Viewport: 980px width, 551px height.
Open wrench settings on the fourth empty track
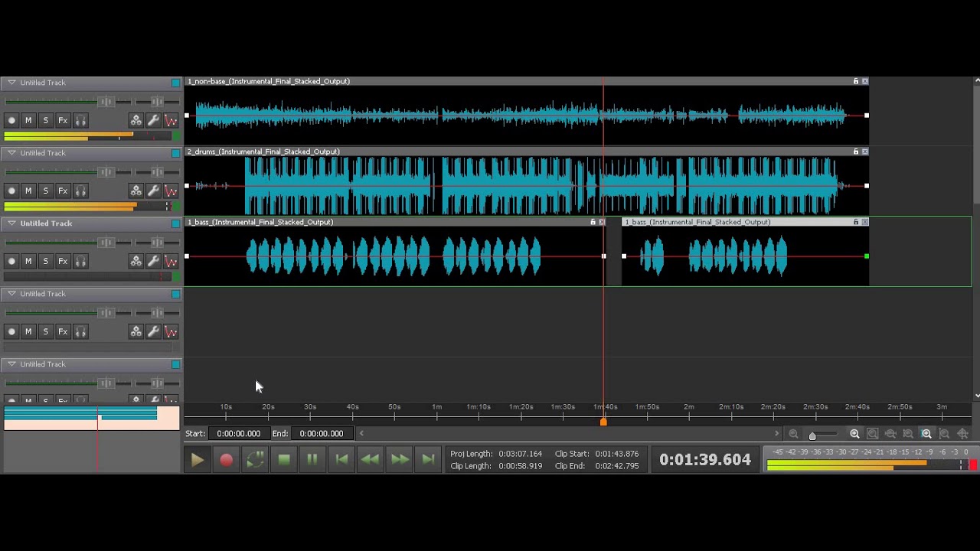point(153,331)
